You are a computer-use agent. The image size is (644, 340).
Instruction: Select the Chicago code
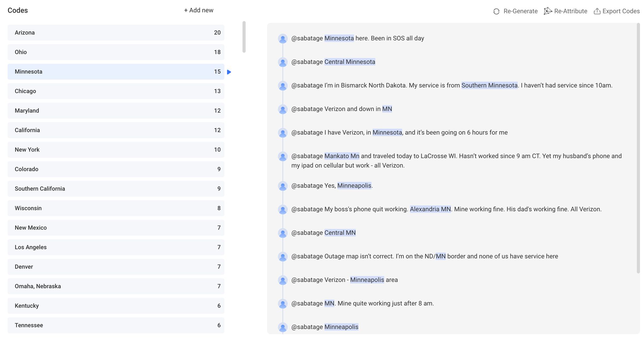point(116,91)
